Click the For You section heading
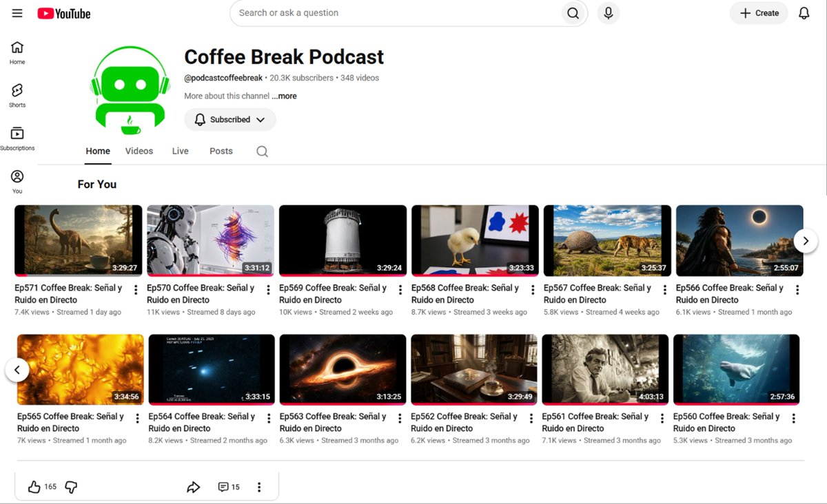Viewport: 827px width, 504px height. click(97, 185)
